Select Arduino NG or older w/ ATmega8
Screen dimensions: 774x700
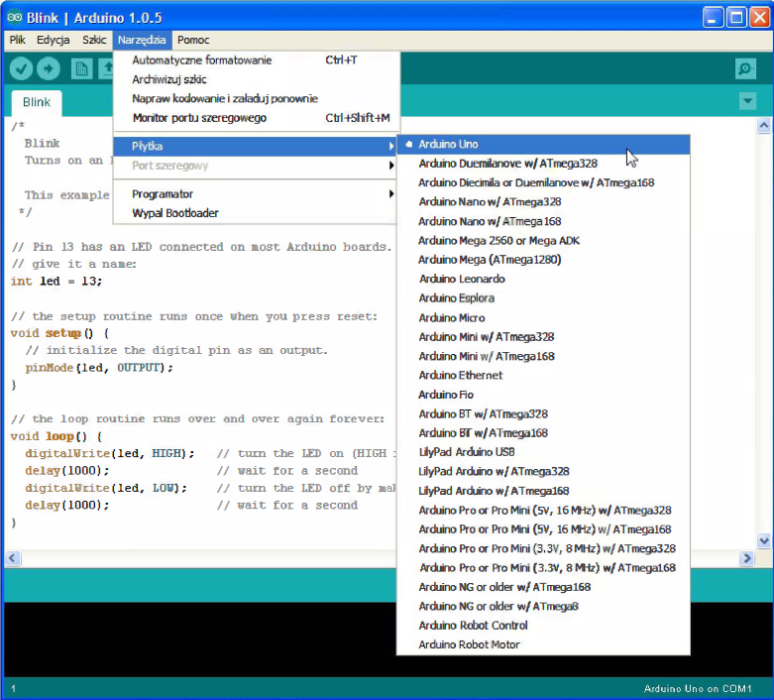(x=543, y=607)
